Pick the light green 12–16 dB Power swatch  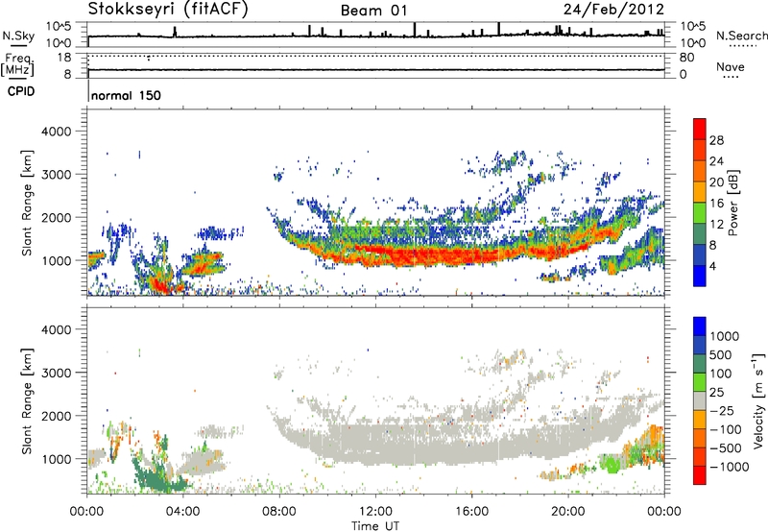point(700,213)
